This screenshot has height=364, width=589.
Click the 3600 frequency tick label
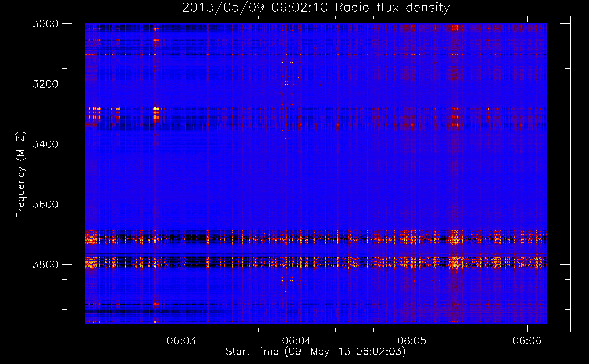coord(46,204)
